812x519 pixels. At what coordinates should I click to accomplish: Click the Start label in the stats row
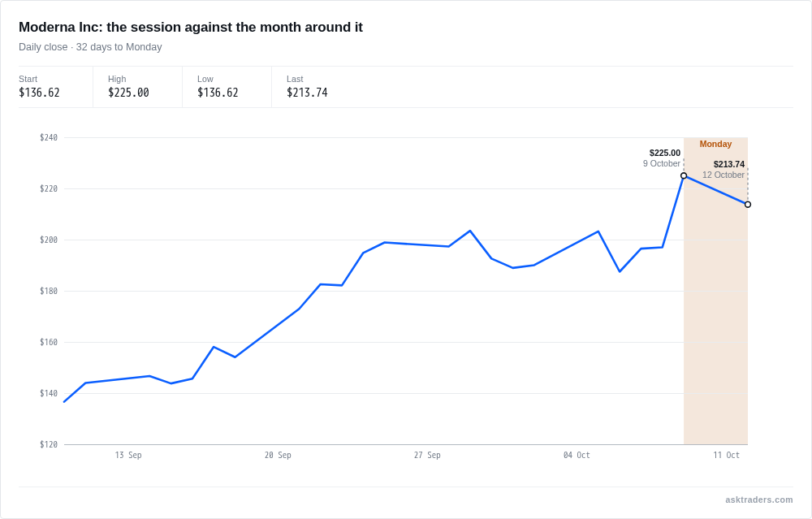point(28,79)
